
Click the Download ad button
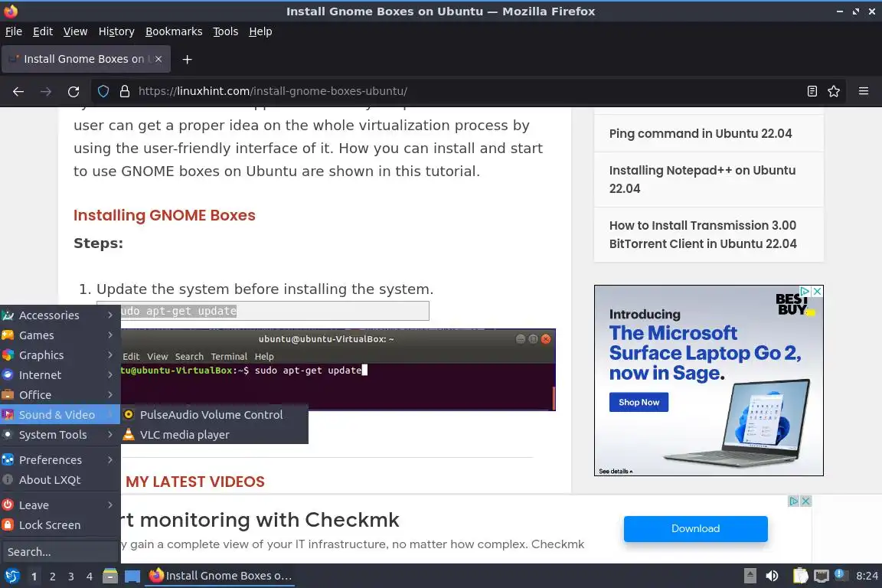[695, 529]
